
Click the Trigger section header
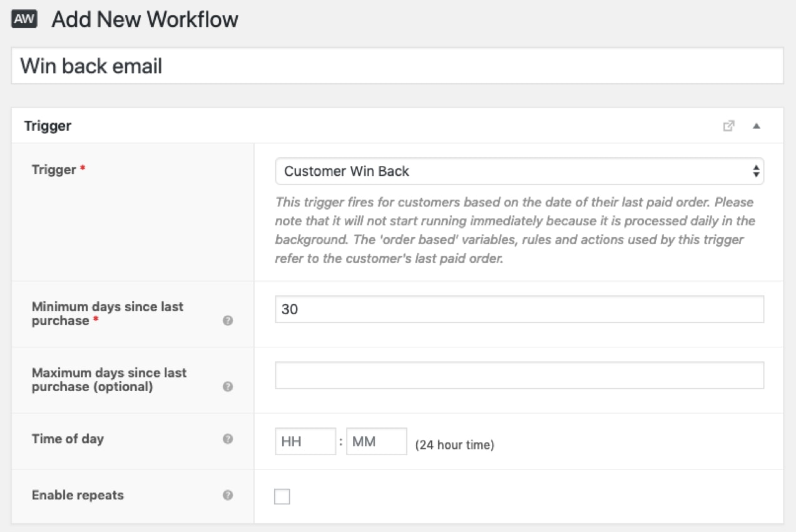pos(47,126)
